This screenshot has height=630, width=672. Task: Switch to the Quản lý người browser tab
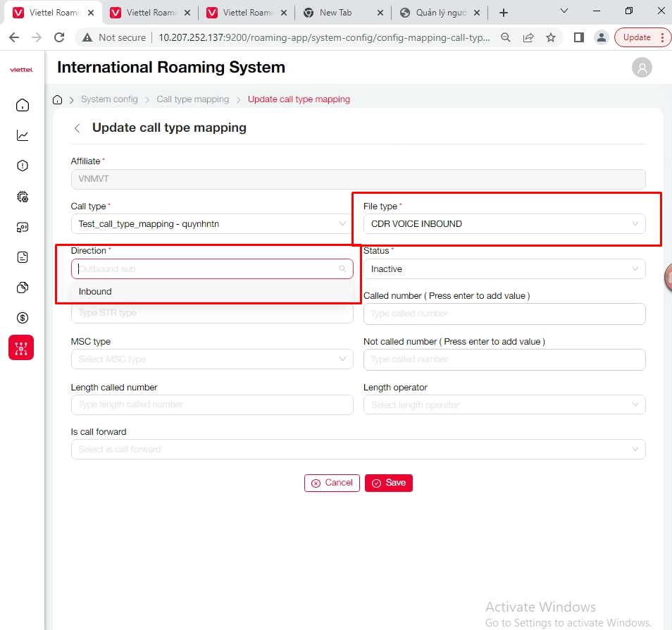tap(440, 13)
